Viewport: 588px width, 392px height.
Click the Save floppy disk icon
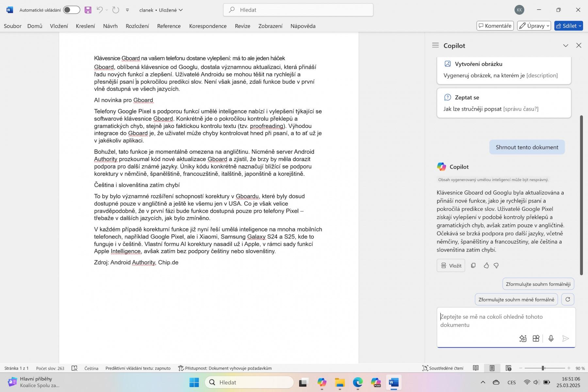(x=88, y=10)
